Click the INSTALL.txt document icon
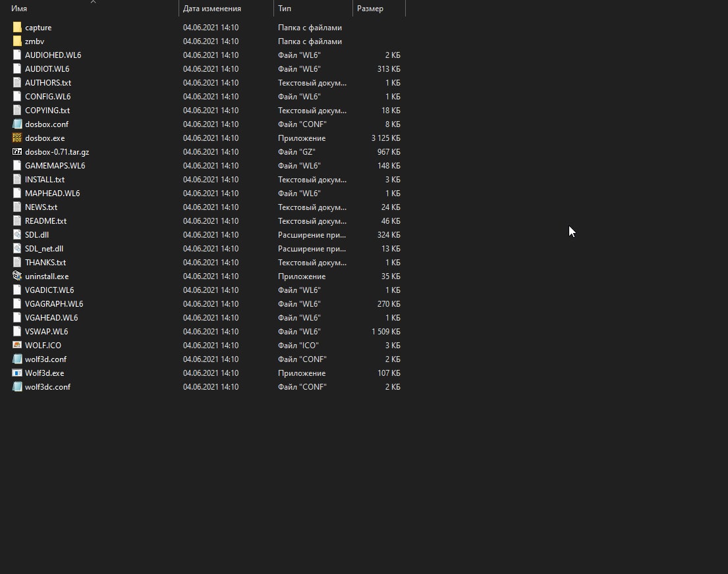 pos(17,180)
